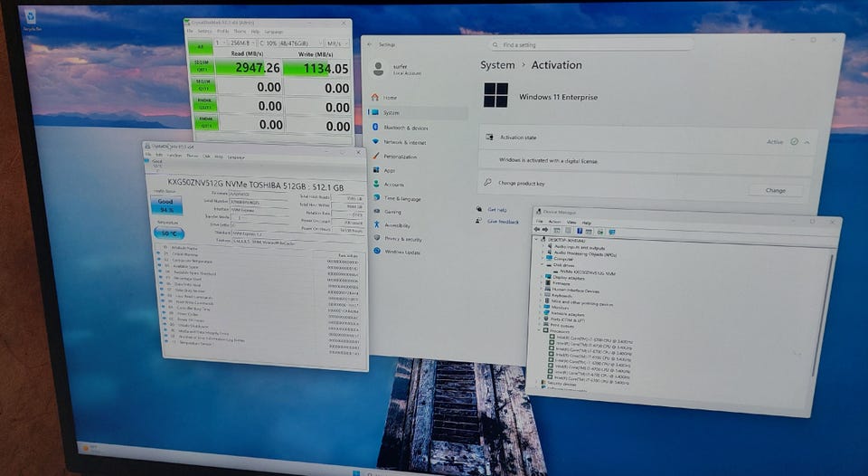Collapse the Activation state section

pos(807,142)
